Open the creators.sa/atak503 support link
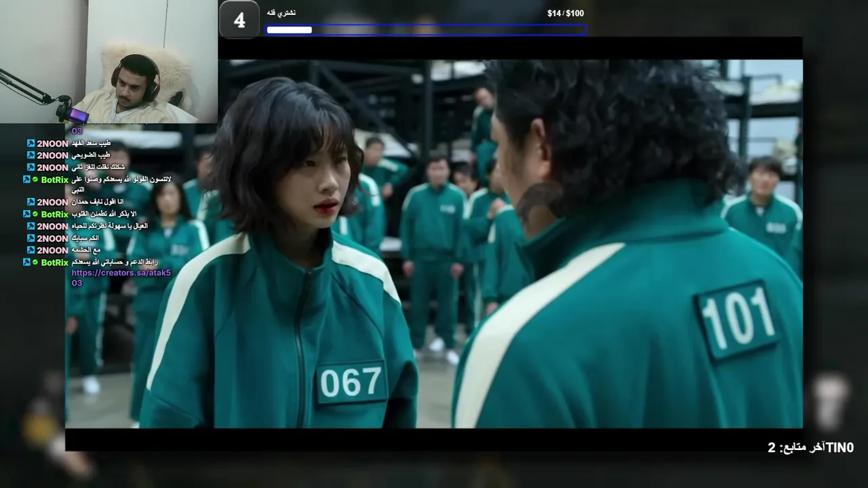This screenshot has height=488, width=868. coord(121,278)
